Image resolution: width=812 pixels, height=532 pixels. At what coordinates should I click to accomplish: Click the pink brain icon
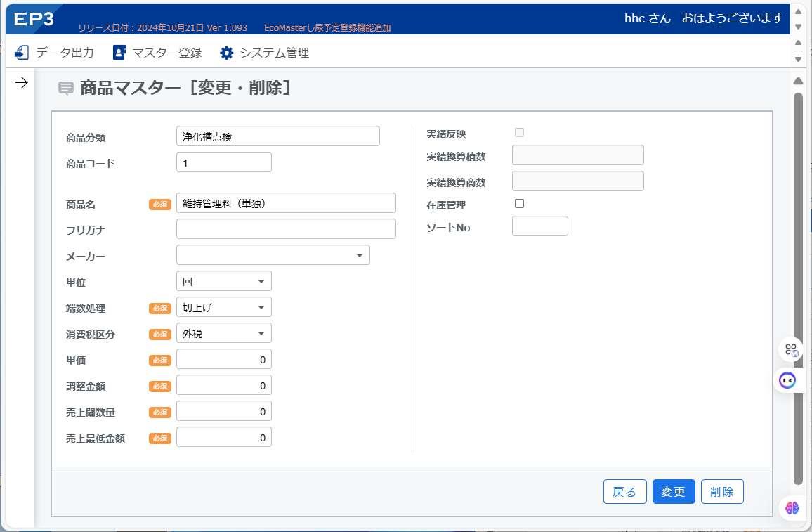pos(792,508)
